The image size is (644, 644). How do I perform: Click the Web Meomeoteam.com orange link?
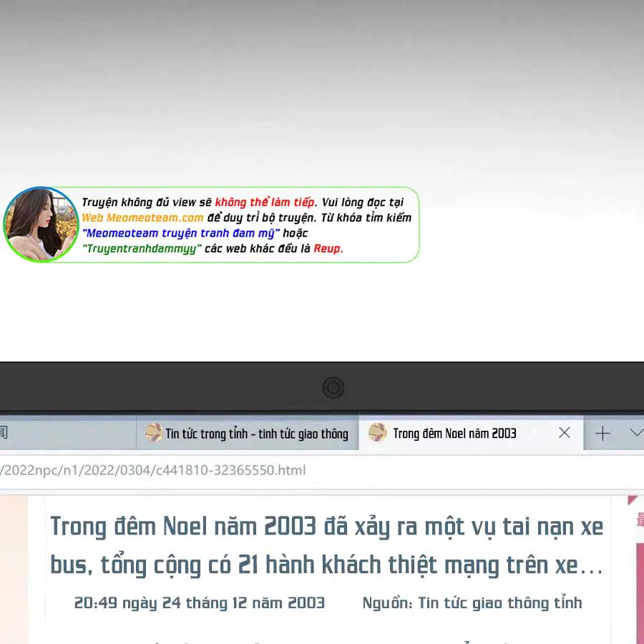click(x=142, y=218)
